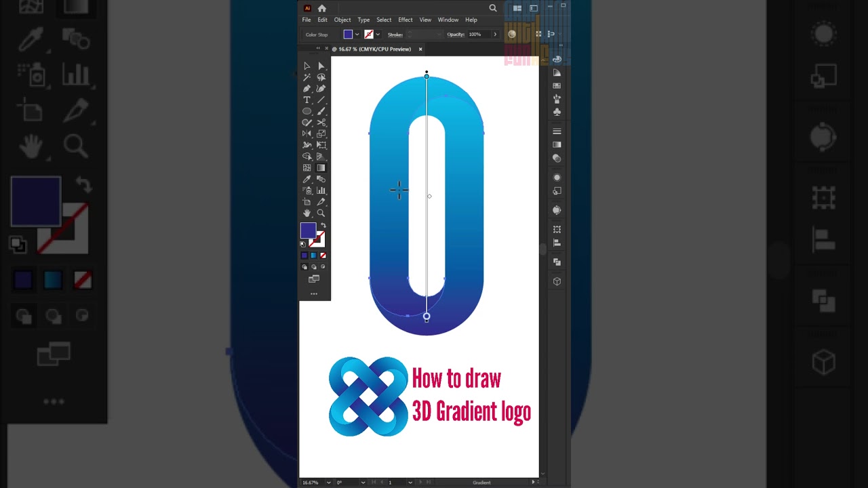The image size is (868, 488).
Task: Expand the status bar Gradient arrow
Action: pos(533,483)
